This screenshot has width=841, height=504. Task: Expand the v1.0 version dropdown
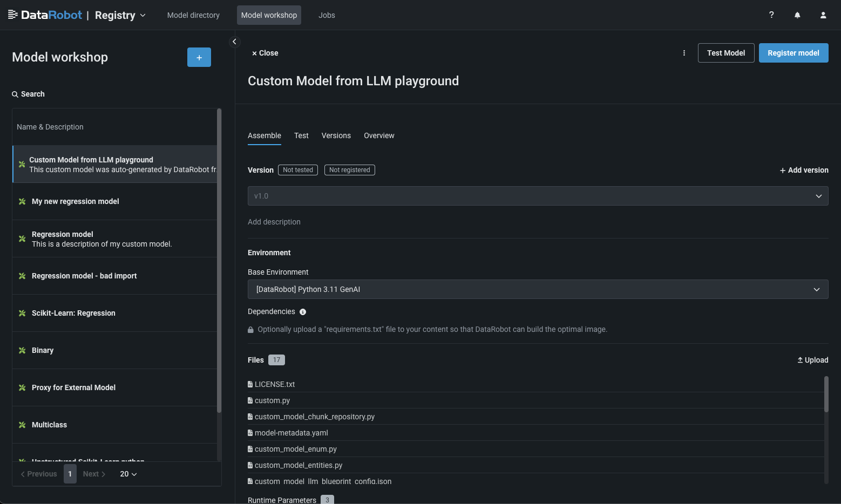[x=538, y=196]
